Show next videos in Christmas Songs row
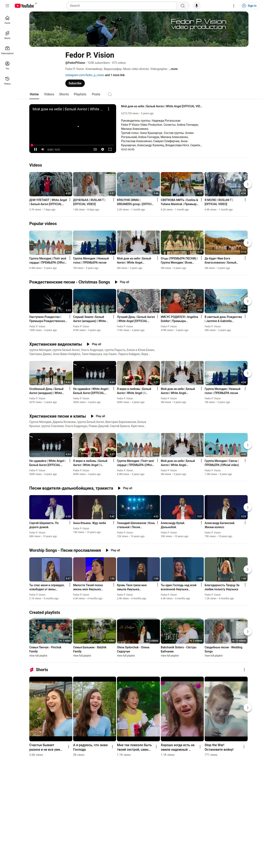The height and width of the screenshot is (868, 263). (247, 301)
